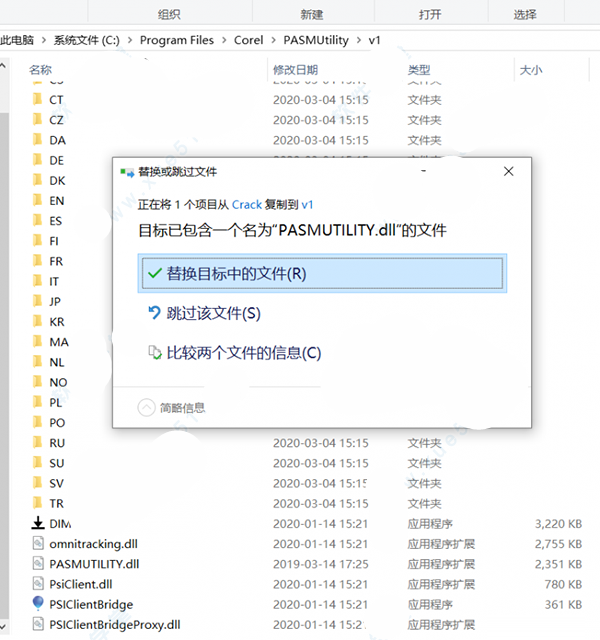Screen dimensions: 600x640
Task: Open chevron after 系统文件 (C:) breadcrumb
Action: pyautogui.click(x=130, y=40)
